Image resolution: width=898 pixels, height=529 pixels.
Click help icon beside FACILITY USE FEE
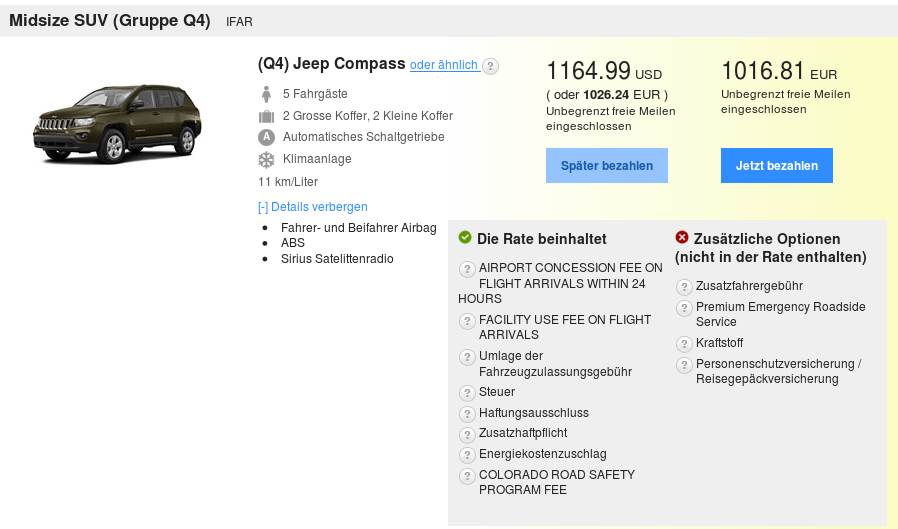467,321
